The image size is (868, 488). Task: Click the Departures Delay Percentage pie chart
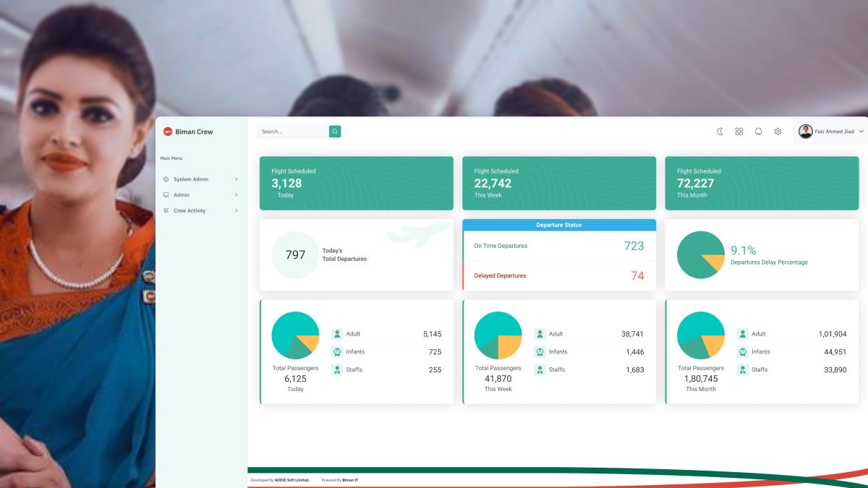point(700,255)
